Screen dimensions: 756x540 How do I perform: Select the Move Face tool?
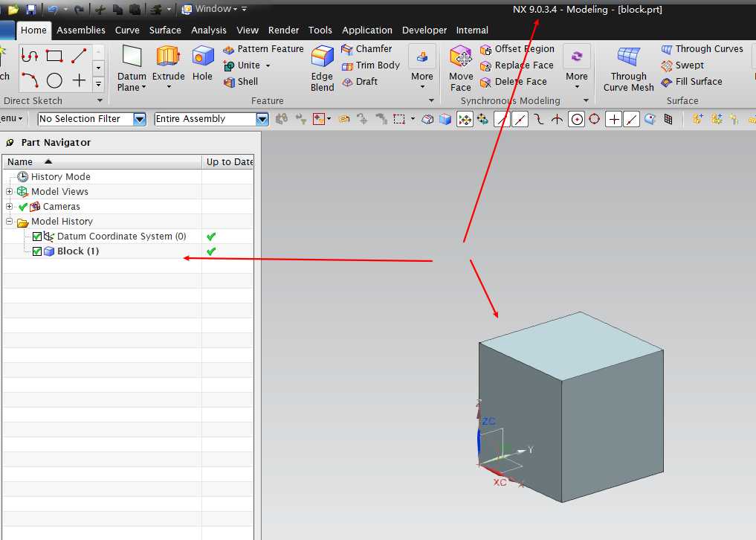461,58
